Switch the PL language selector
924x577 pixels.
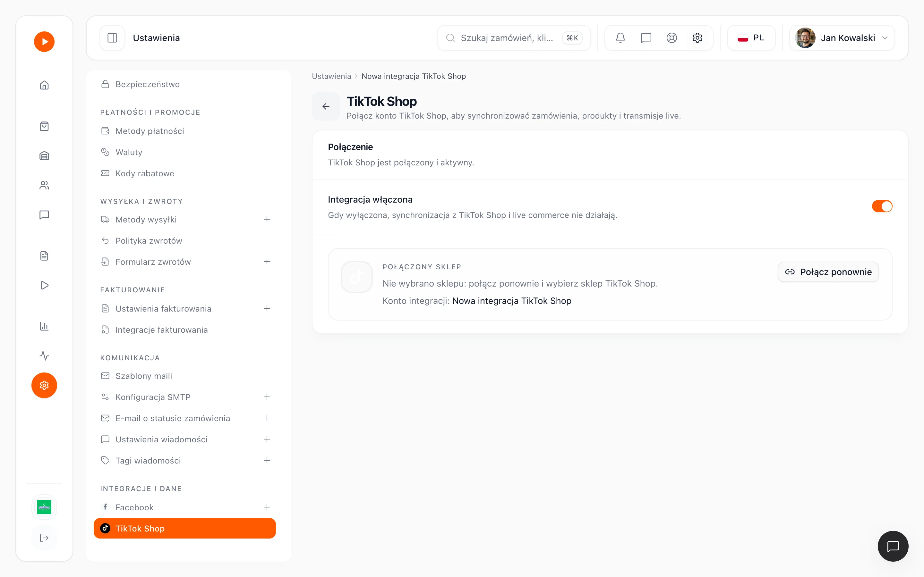pos(751,38)
